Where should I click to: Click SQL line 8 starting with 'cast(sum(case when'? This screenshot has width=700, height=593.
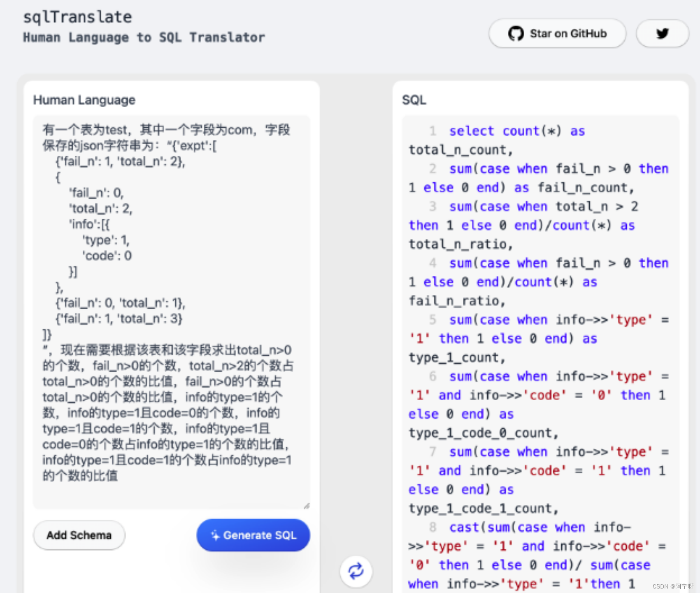pos(540,528)
